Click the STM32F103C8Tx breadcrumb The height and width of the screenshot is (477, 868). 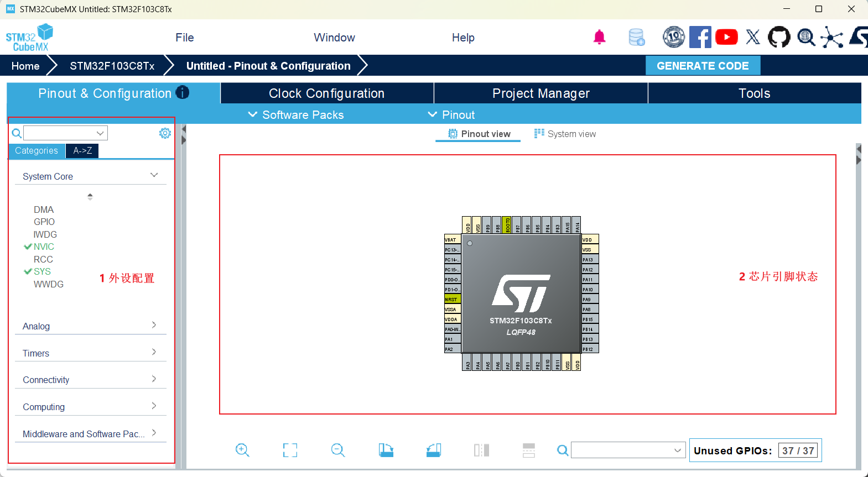point(112,66)
